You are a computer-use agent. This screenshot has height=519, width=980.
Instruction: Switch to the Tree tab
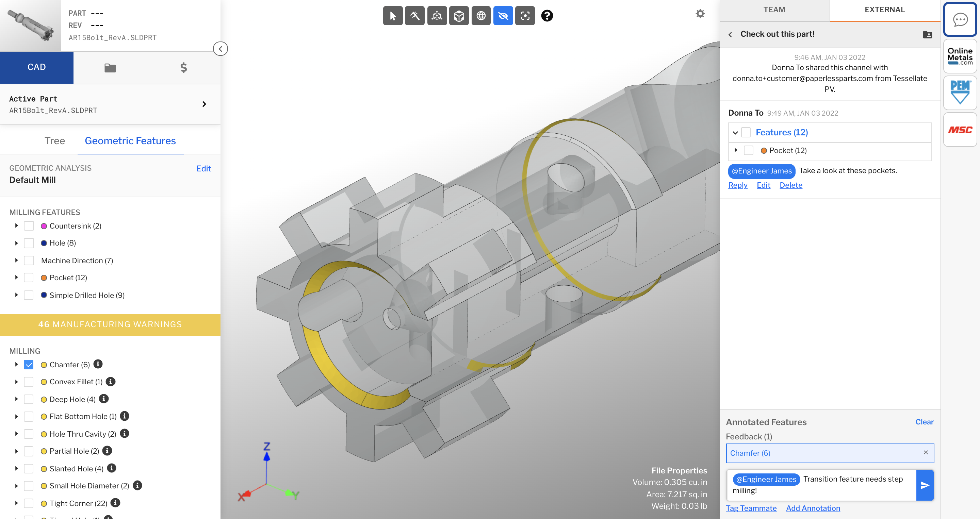pyautogui.click(x=54, y=141)
